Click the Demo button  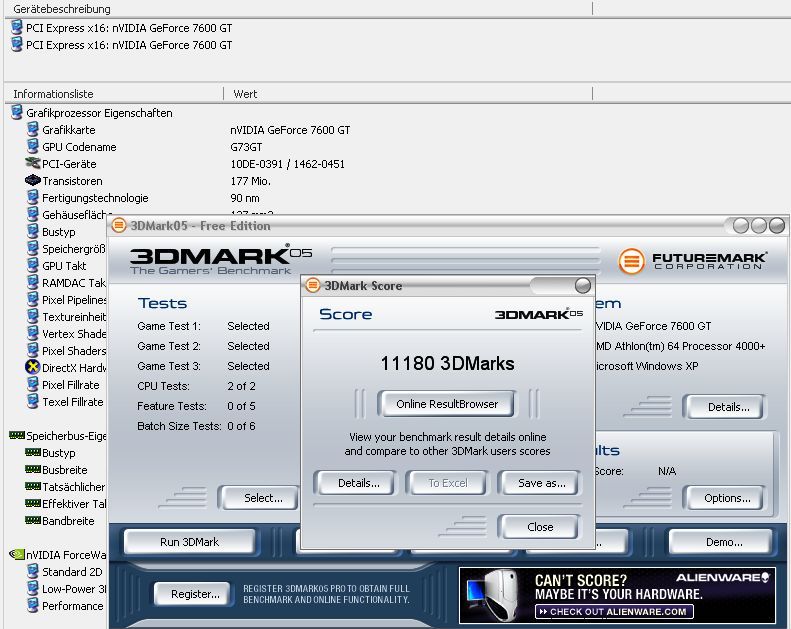[x=722, y=542]
